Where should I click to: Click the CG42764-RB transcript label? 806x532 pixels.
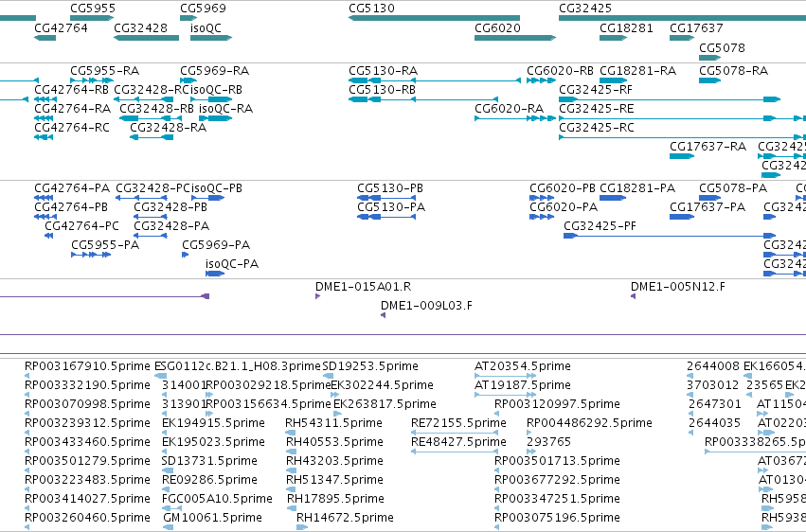click(x=71, y=90)
